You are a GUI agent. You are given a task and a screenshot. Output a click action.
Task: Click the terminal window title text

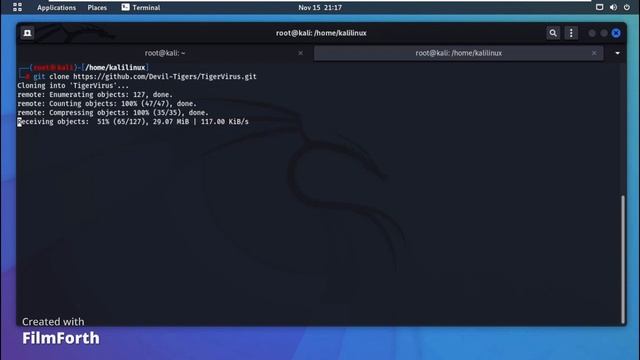click(321, 33)
